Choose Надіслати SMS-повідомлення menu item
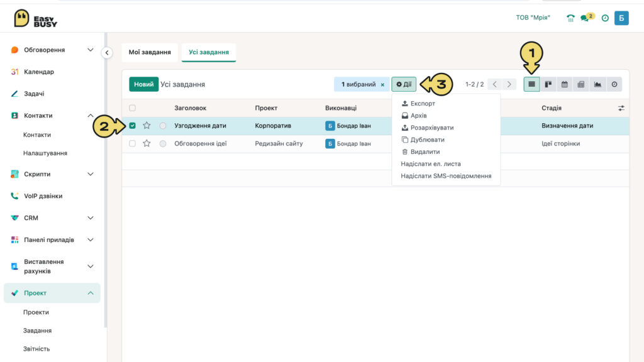 446,176
